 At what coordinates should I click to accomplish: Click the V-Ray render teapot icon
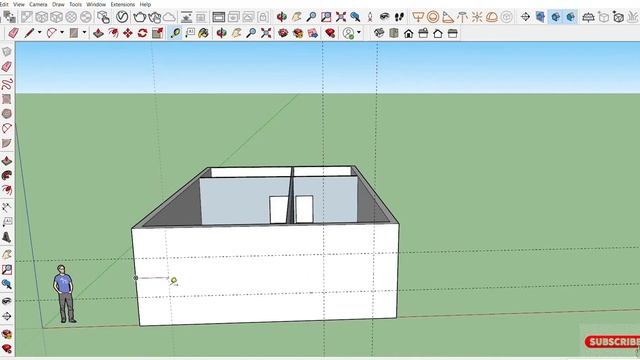pyautogui.click(x=140, y=17)
